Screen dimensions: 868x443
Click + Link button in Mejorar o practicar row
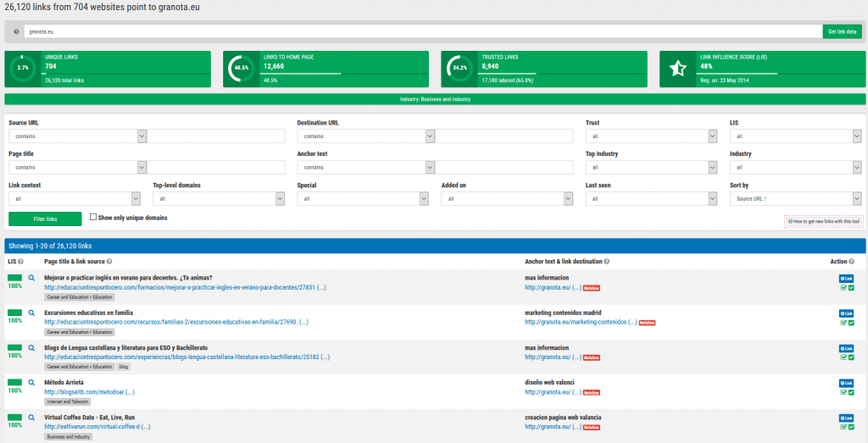coord(847,279)
